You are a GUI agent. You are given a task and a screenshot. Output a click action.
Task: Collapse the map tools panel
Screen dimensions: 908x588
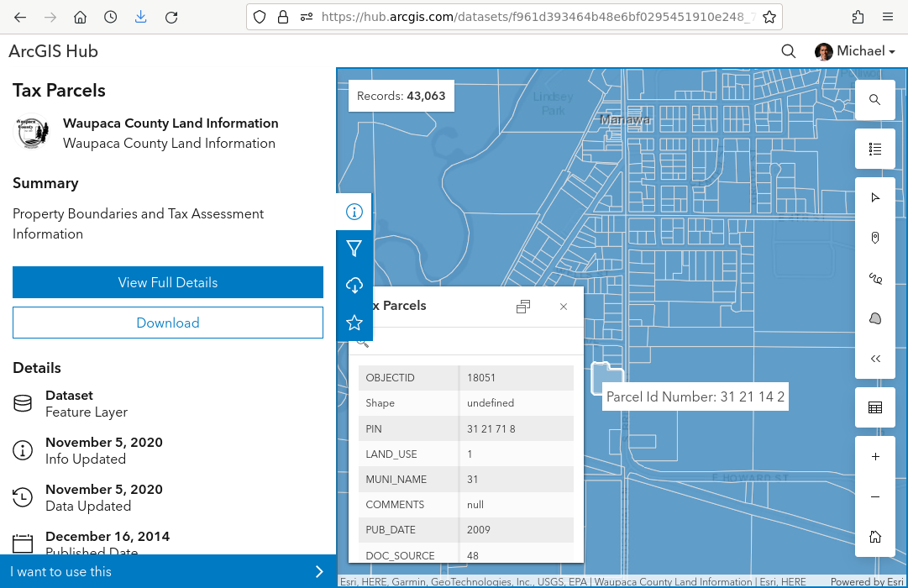pos(874,359)
